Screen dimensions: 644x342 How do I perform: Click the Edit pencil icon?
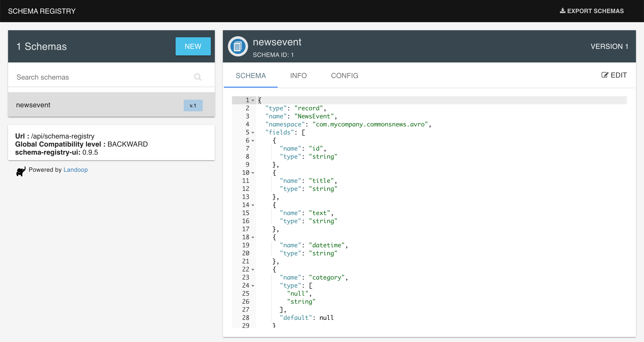click(x=605, y=75)
